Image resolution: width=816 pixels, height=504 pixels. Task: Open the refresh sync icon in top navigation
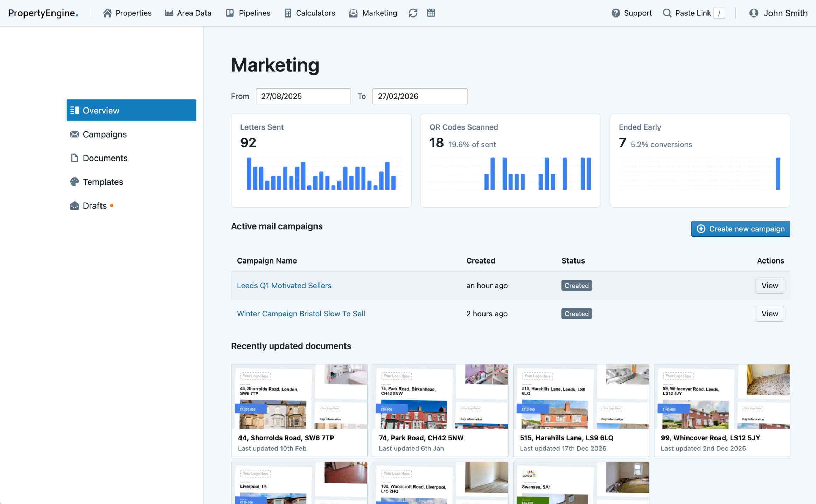point(413,13)
